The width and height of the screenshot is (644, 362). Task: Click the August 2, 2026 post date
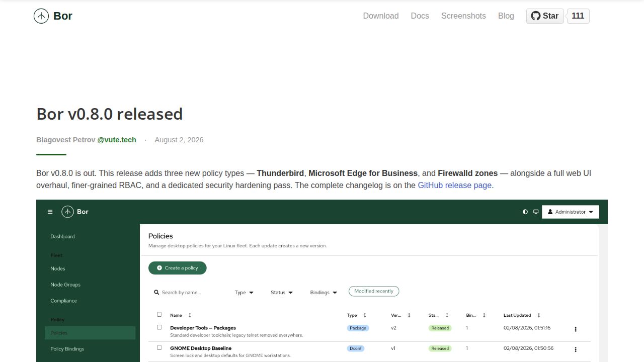click(179, 140)
